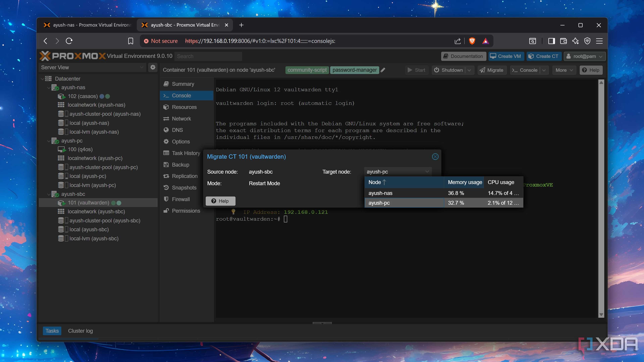Collapse the Datacenter tree

click(42, 79)
